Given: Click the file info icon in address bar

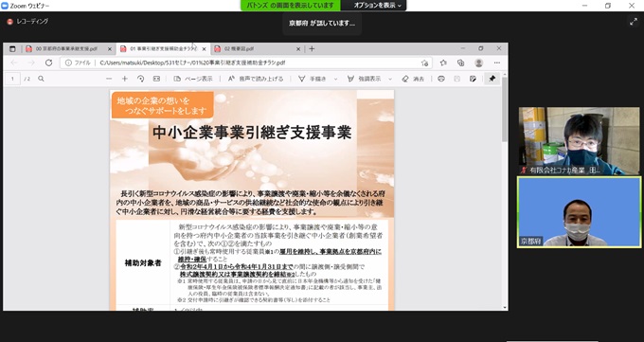Looking at the screenshot, I should coord(68,63).
